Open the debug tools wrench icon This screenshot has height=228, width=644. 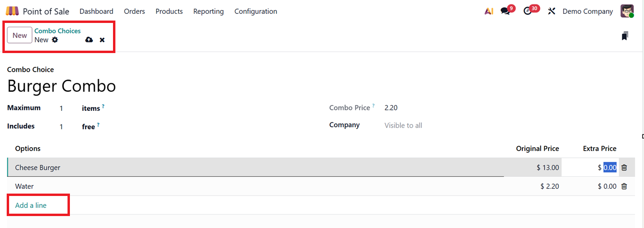552,11
